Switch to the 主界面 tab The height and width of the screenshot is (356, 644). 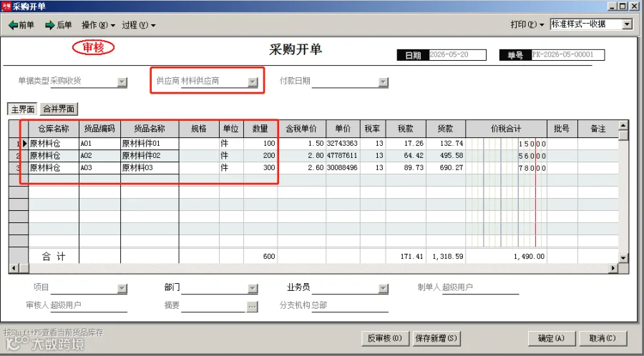point(23,109)
